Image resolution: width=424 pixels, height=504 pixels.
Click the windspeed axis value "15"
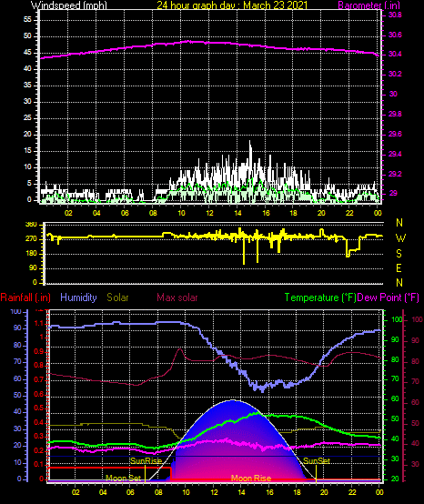click(27, 151)
